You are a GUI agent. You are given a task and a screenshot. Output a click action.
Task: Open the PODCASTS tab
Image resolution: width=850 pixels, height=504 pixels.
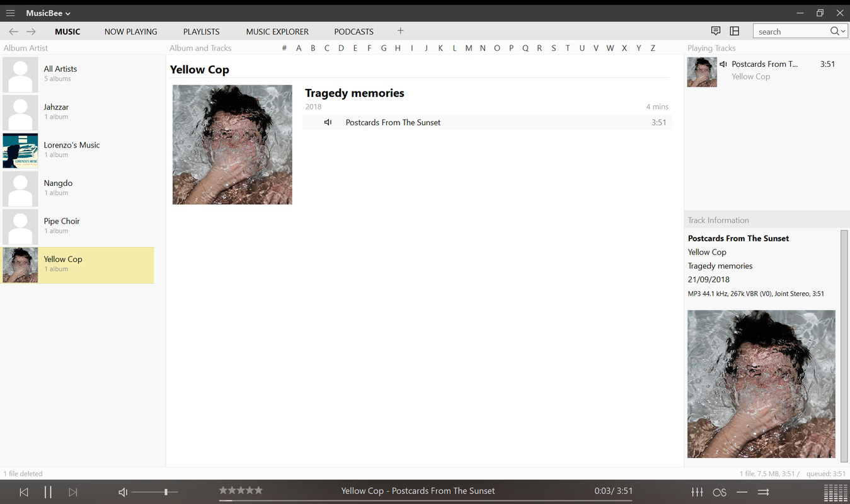tap(354, 31)
